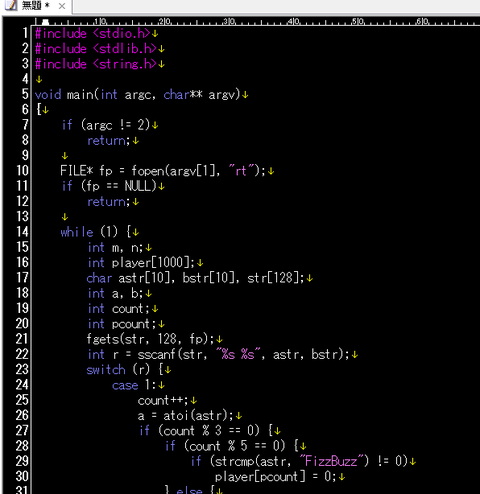The width and height of the screenshot is (480, 494).
Task: Click the 'return;' on line 12
Action: (x=108, y=202)
